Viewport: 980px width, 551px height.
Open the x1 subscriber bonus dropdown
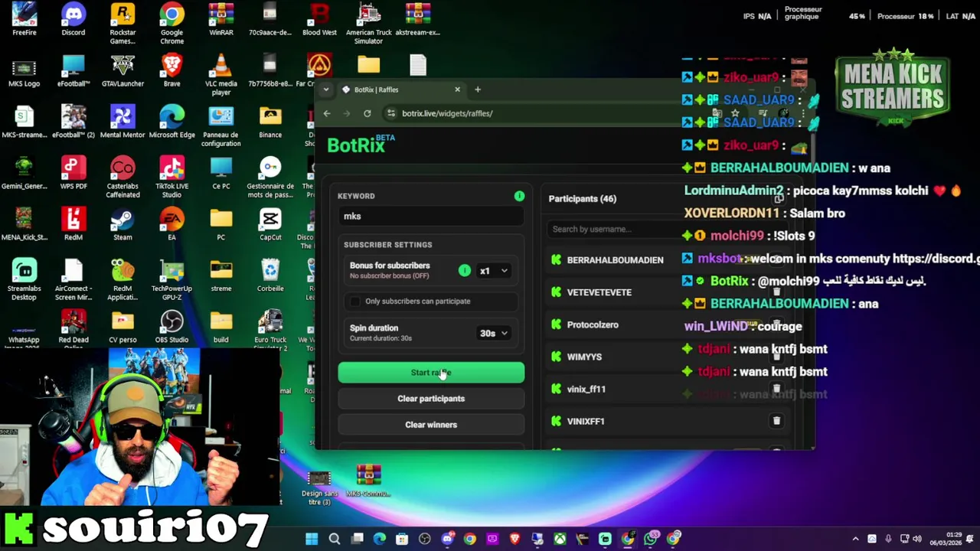click(x=493, y=271)
